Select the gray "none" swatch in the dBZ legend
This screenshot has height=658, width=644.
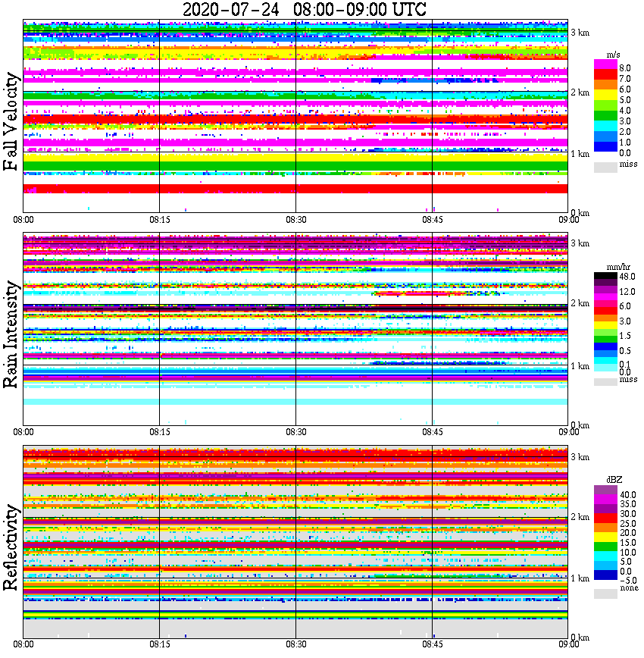click(x=605, y=594)
